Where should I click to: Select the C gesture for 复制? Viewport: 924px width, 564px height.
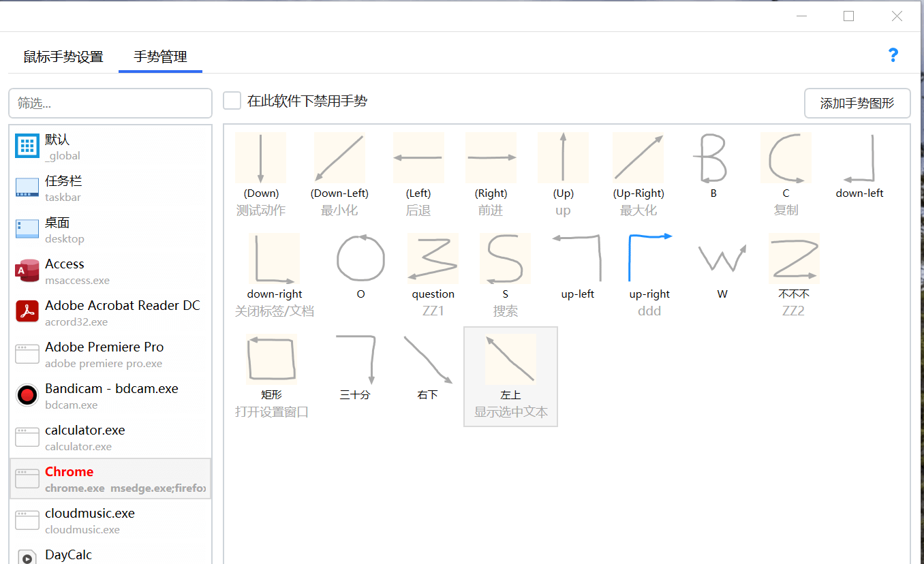786,158
